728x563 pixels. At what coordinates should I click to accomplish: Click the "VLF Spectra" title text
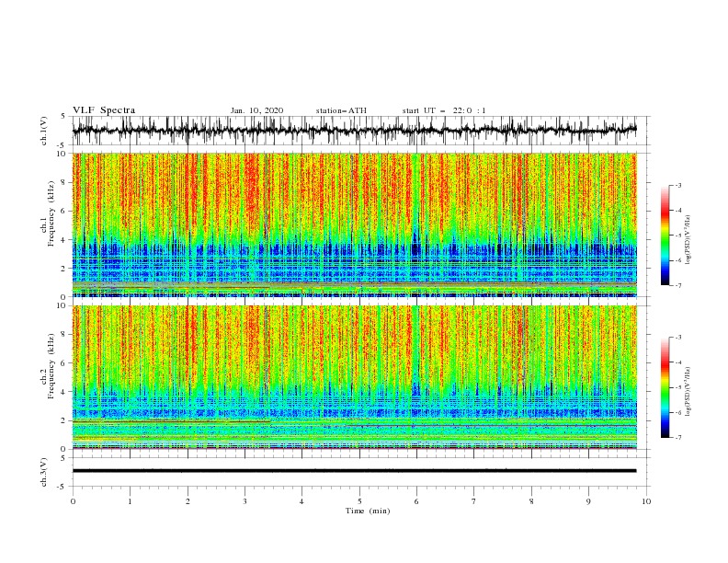pyautogui.click(x=104, y=110)
